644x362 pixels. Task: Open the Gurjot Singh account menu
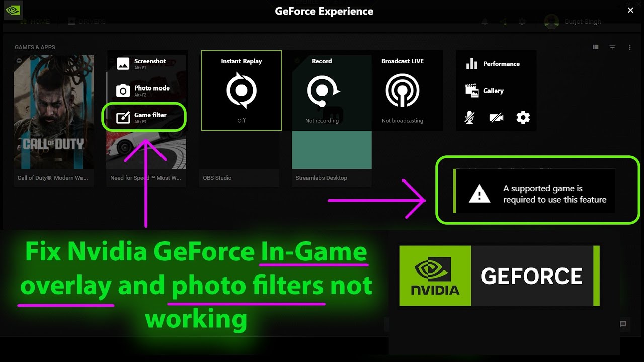point(574,22)
